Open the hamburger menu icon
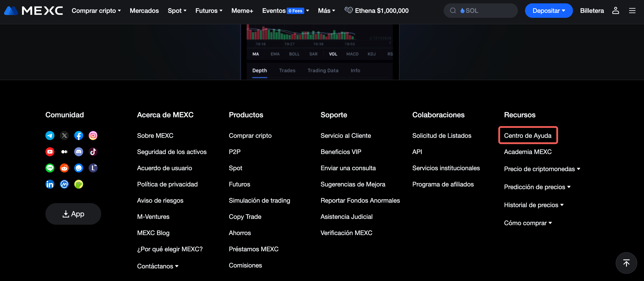 tap(632, 11)
